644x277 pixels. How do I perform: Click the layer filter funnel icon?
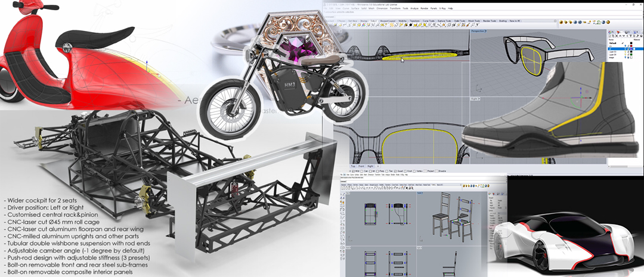[x=631, y=36]
